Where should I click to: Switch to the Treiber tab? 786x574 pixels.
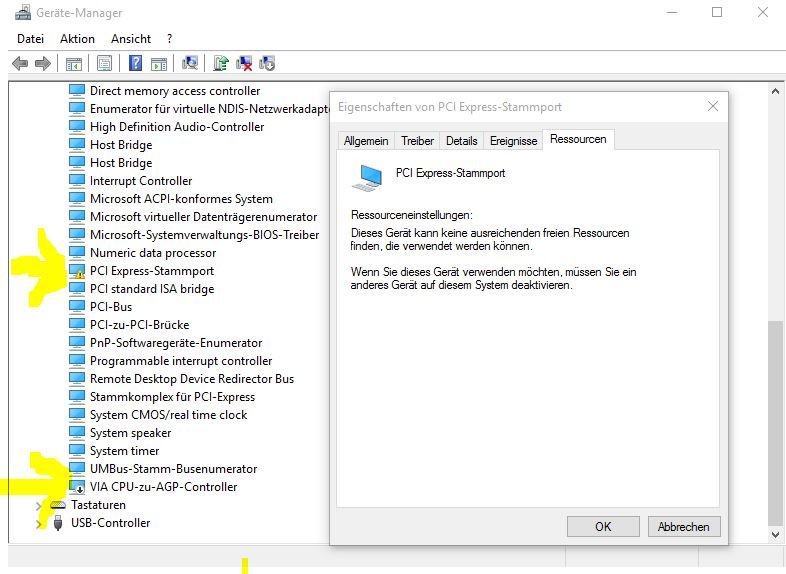(417, 141)
